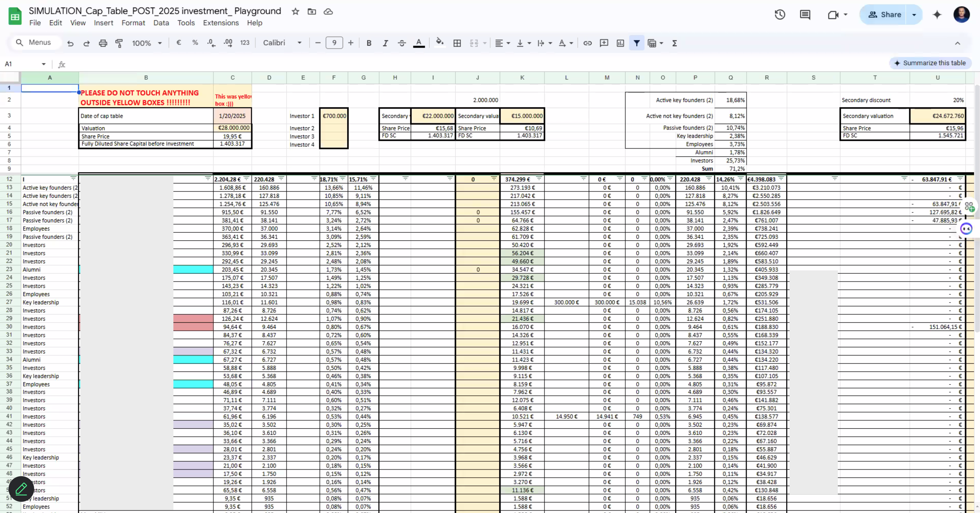The image size is (980, 513).
Task: Open text color picker
Action: (419, 44)
